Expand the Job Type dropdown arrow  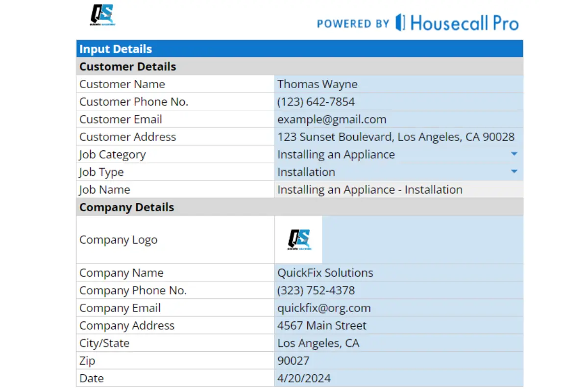point(514,172)
